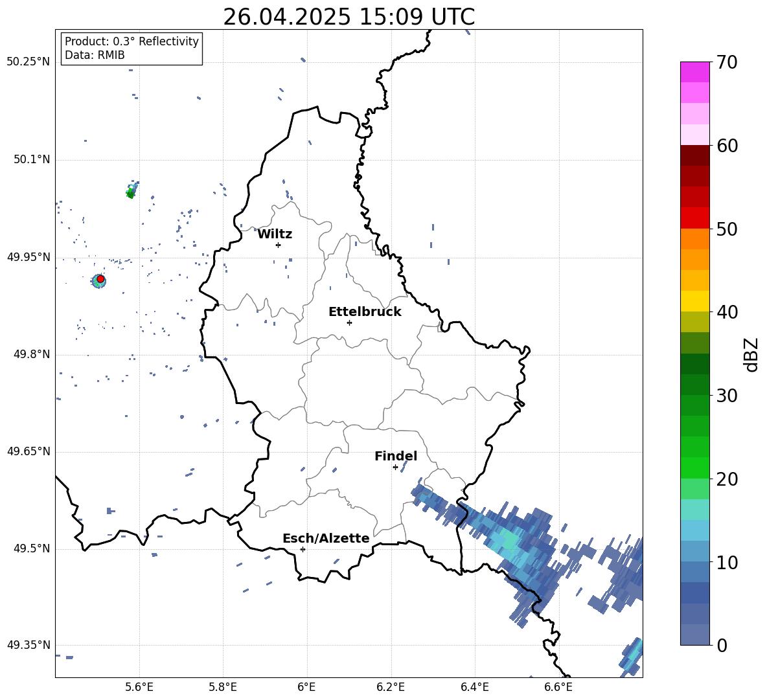767x700 pixels.
Task: Click the 20 value on colorbar
Action: pyautogui.click(x=726, y=479)
